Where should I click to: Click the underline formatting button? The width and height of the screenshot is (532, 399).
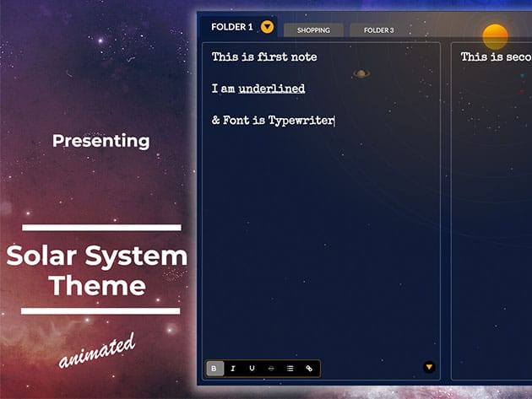(252, 368)
